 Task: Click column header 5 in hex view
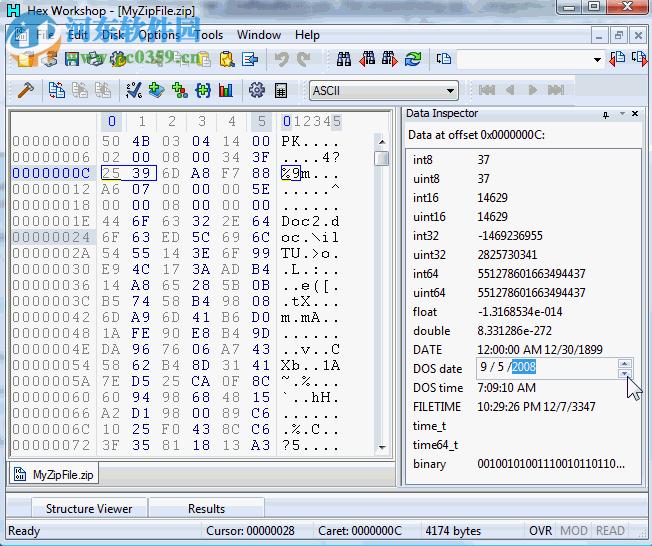261,121
